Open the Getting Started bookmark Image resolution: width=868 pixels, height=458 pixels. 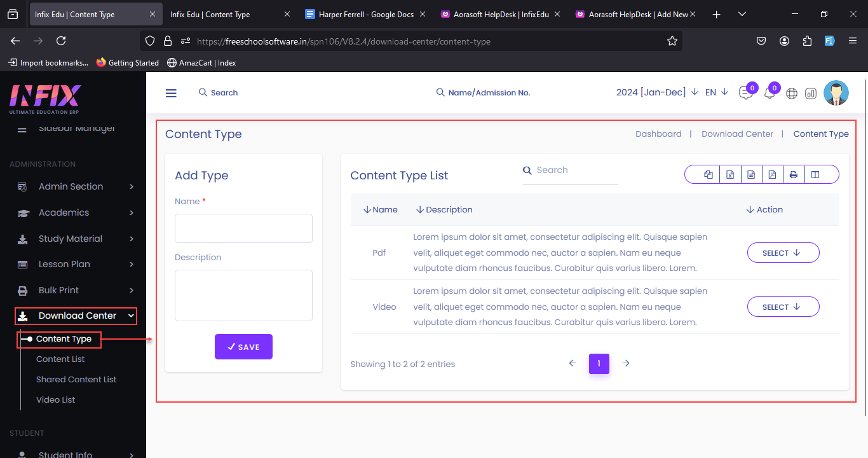tap(127, 62)
